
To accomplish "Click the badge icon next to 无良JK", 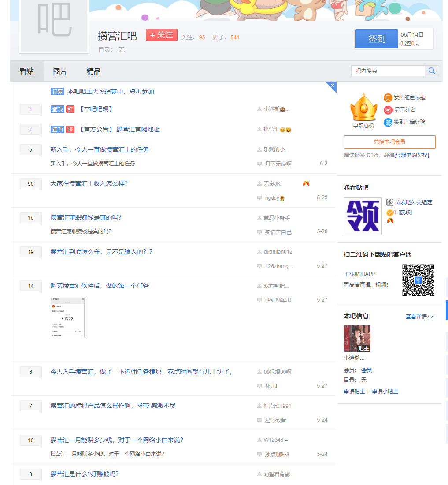I will click(306, 183).
